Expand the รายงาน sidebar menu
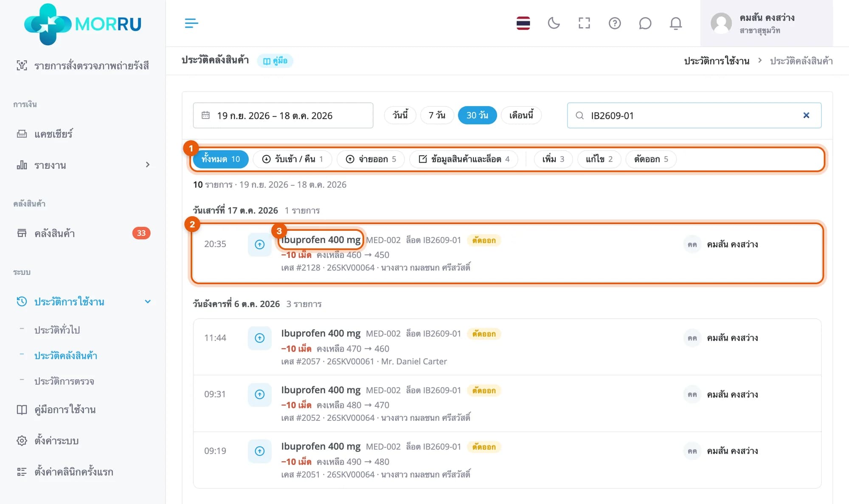This screenshot has height=504, width=849. click(x=83, y=165)
